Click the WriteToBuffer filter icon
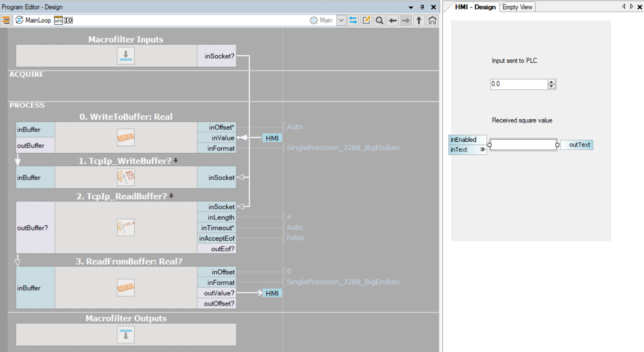The height and width of the screenshot is (352, 644). (x=126, y=138)
